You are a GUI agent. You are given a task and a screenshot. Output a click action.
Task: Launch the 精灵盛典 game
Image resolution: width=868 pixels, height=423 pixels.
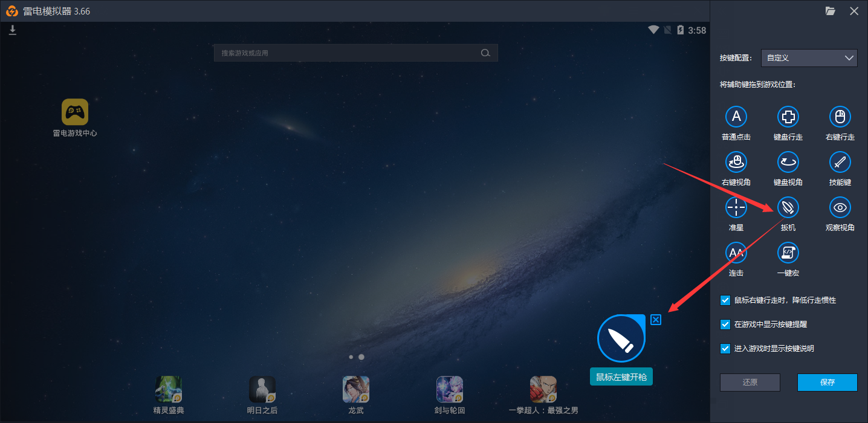pyautogui.click(x=169, y=389)
